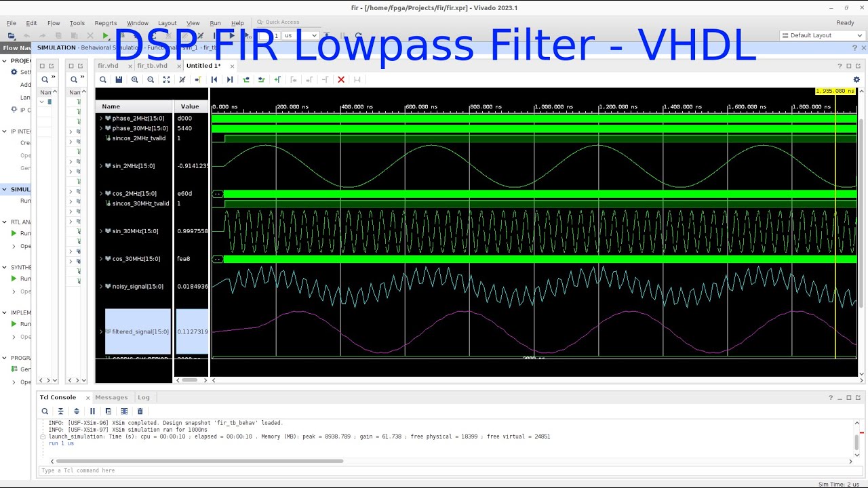The width and height of the screenshot is (868, 488).
Task: Click zoom to cursor icon in waveform toolbar
Action: pos(182,79)
